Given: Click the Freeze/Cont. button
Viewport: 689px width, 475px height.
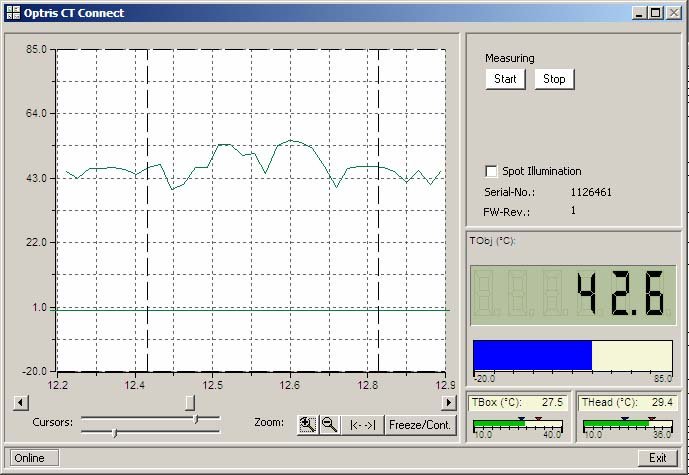Looking at the screenshot, I should tap(420, 425).
